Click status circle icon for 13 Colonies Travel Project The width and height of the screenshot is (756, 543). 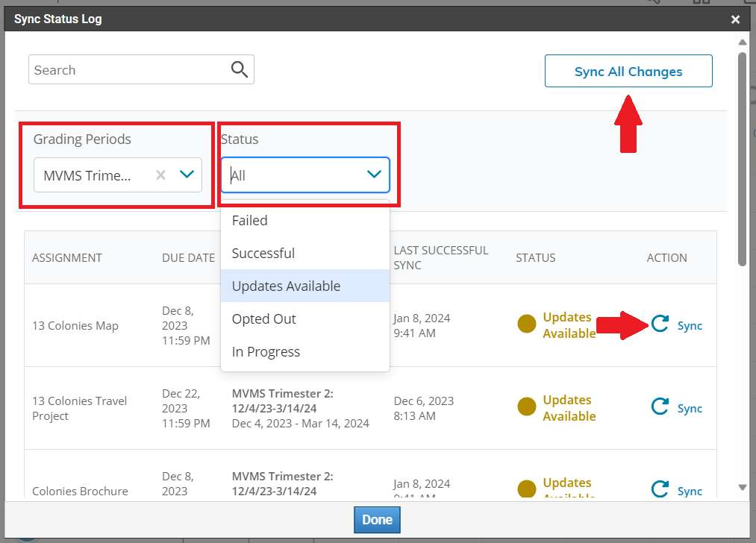[x=527, y=407]
